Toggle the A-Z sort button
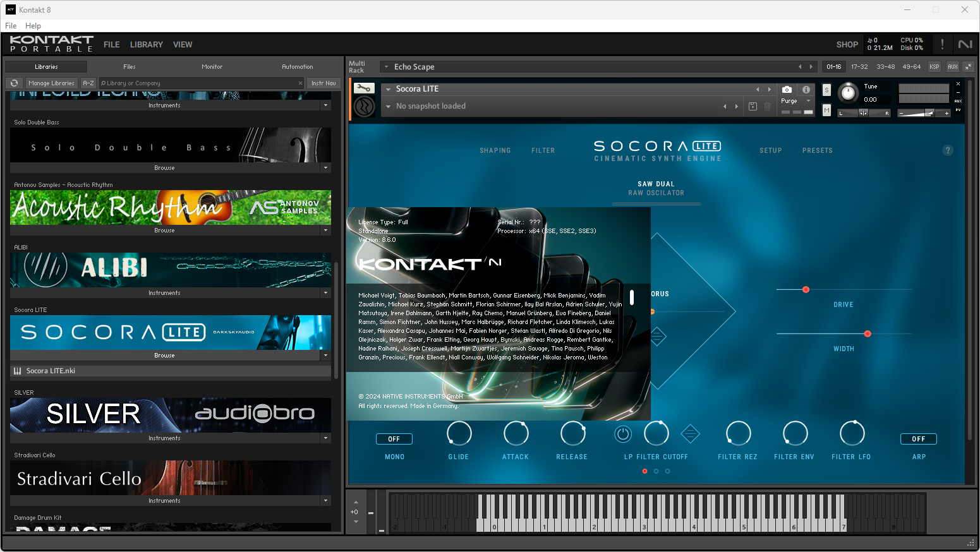 [88, 83]
